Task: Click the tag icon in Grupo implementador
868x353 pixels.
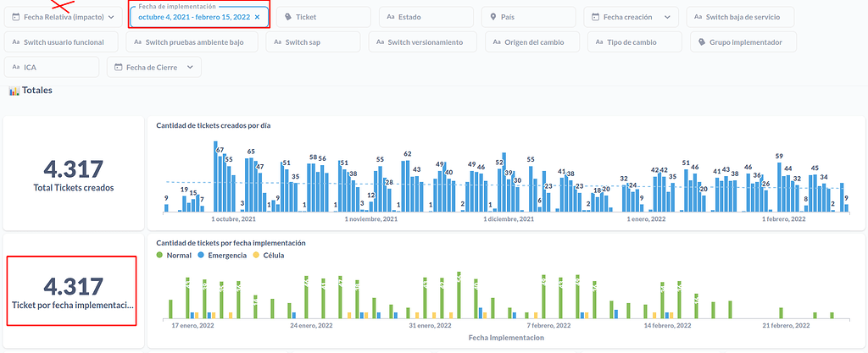Action: 702,42
